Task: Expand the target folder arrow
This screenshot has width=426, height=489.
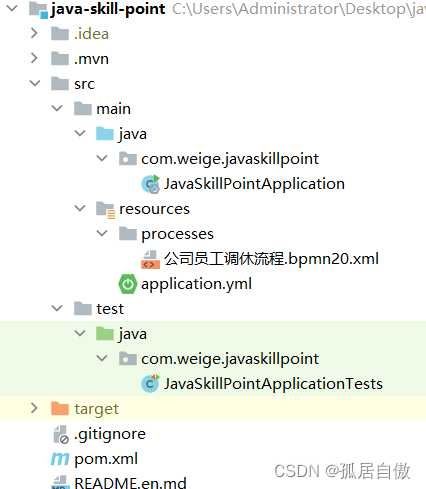Action: [34, 408]
